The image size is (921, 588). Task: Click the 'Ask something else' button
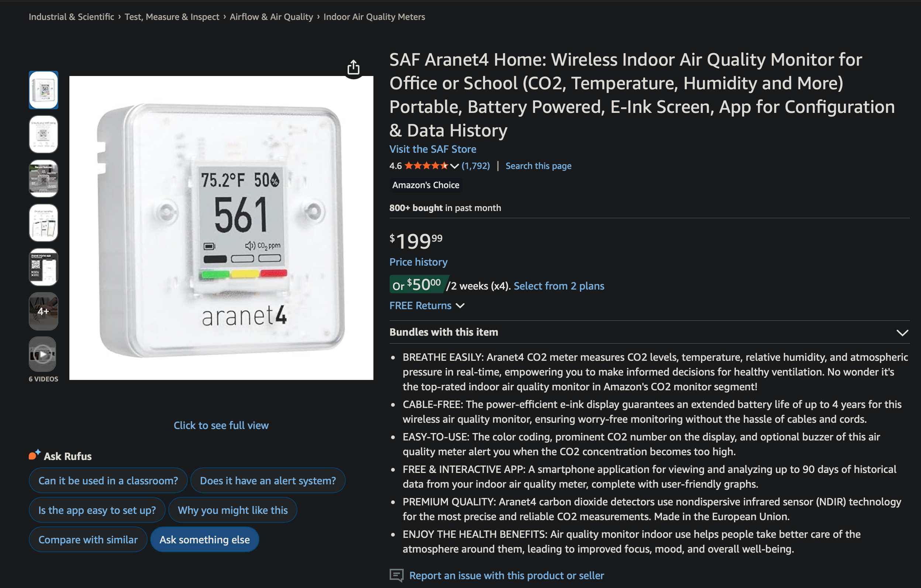click(x=204, y=539)
